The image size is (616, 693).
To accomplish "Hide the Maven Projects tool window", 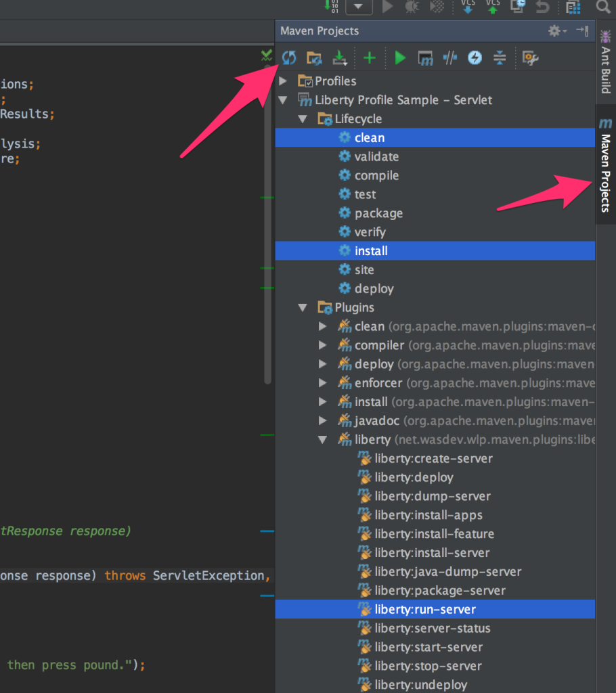I will point(582,31).
